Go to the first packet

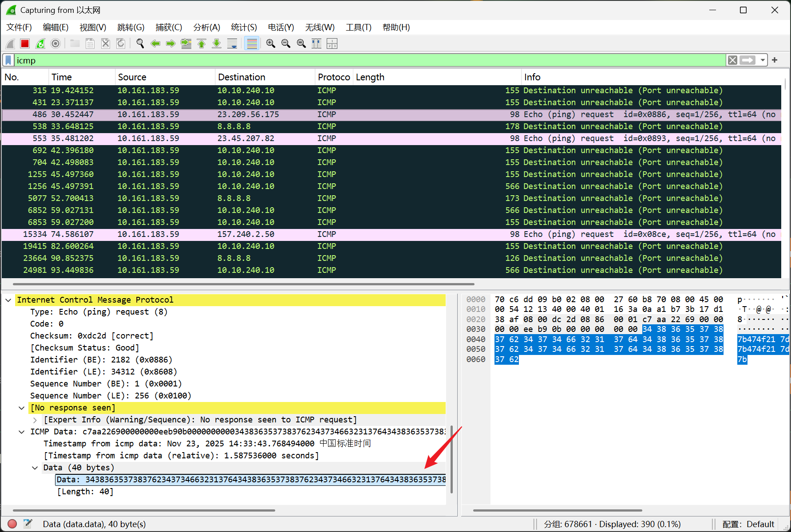click(x=202, y=43)
